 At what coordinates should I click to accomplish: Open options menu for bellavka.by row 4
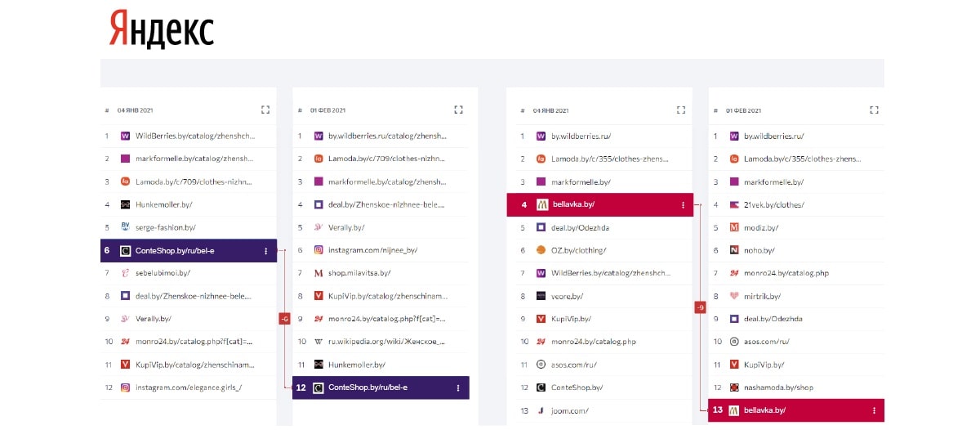pyautogui.click(x=683, y=205)
